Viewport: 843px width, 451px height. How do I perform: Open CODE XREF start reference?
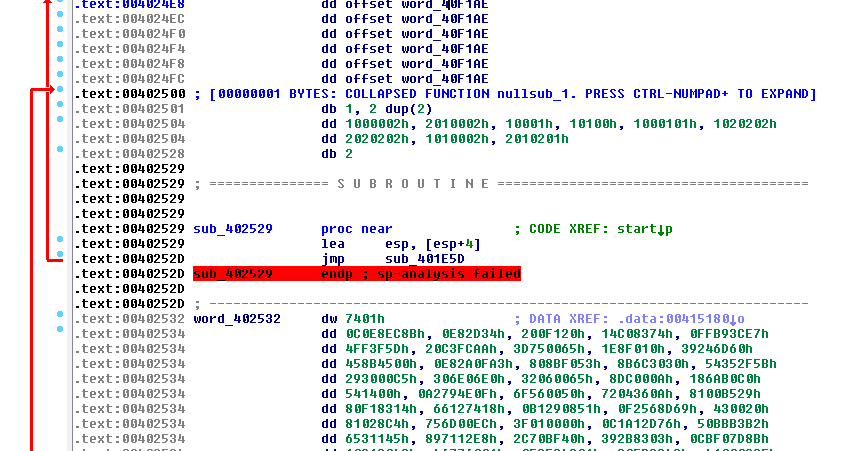[645, 229]
